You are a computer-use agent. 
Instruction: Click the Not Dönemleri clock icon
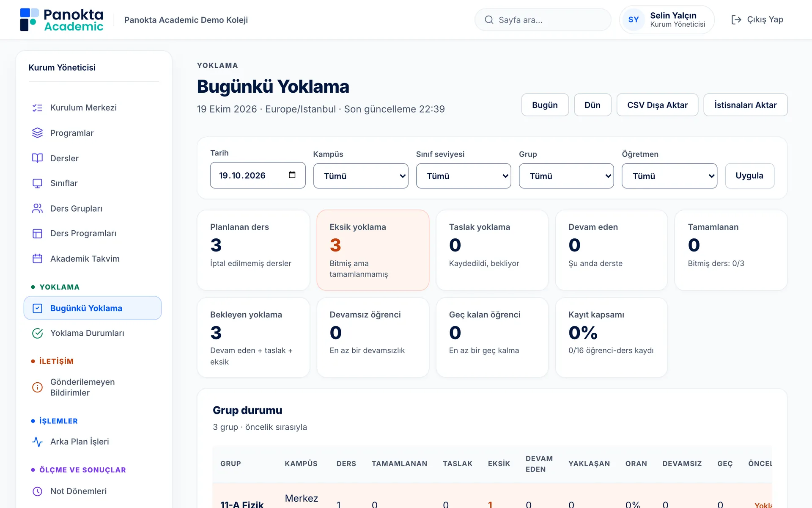coord(37,491)
